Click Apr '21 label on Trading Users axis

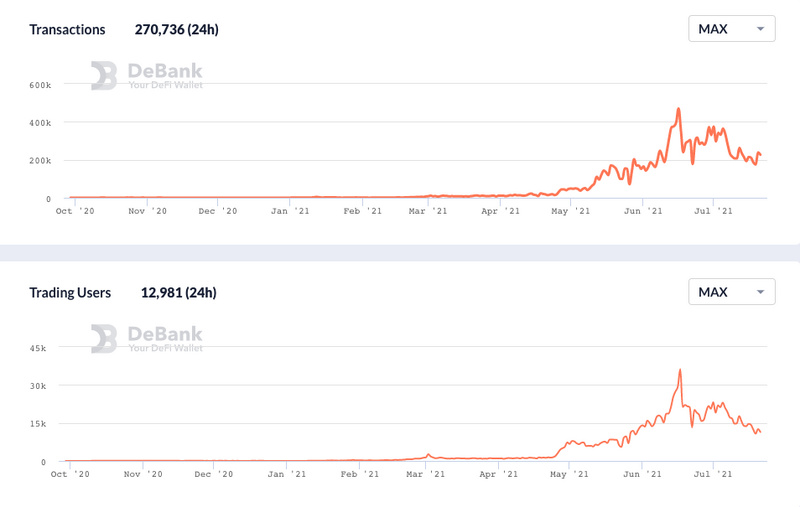point(500,474)
